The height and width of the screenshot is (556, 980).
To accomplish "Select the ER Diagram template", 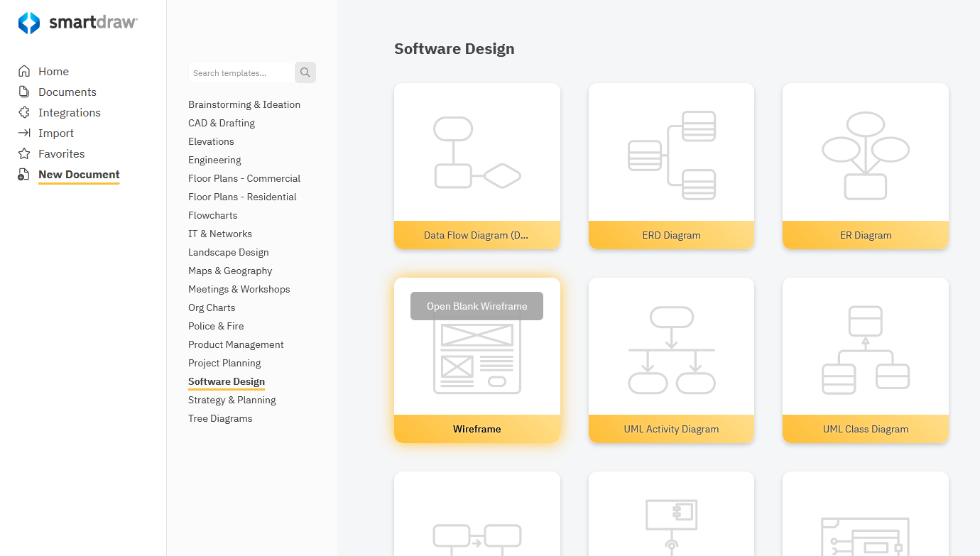I will pyautogui.click(x=865, y=166).
